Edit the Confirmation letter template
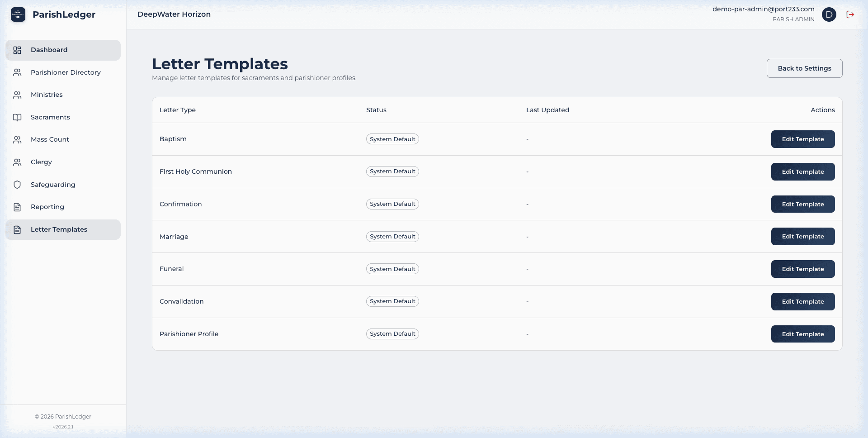The image size is (868, 438). [803, 204]
